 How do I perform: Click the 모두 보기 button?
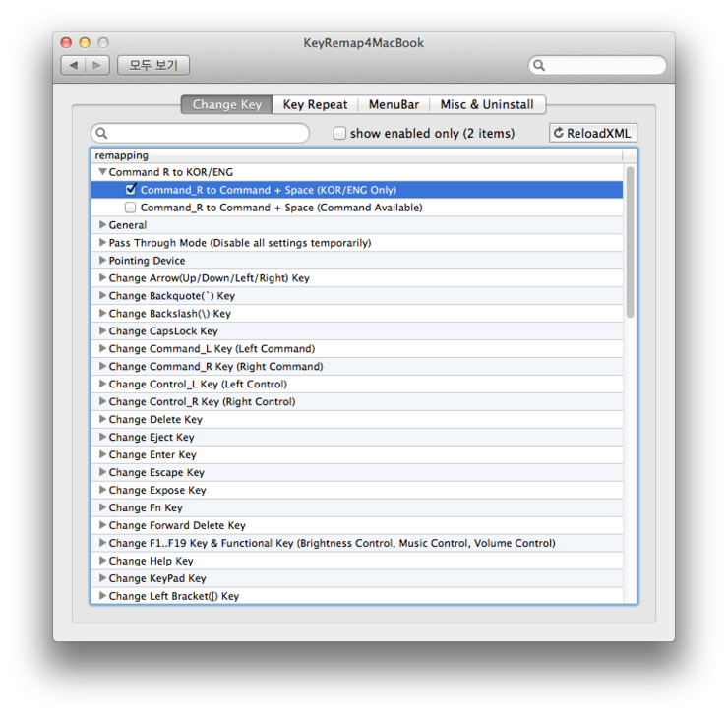(x=153, y=65)
